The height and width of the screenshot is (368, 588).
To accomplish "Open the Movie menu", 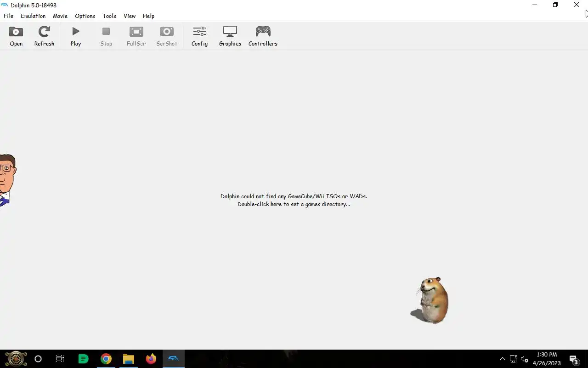I will point(60,16).
